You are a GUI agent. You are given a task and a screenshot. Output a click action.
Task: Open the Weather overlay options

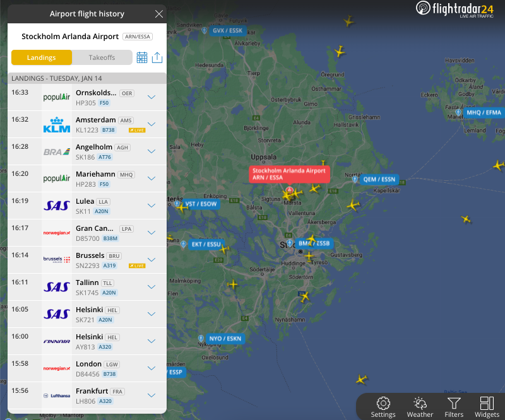tap(420, 407)
